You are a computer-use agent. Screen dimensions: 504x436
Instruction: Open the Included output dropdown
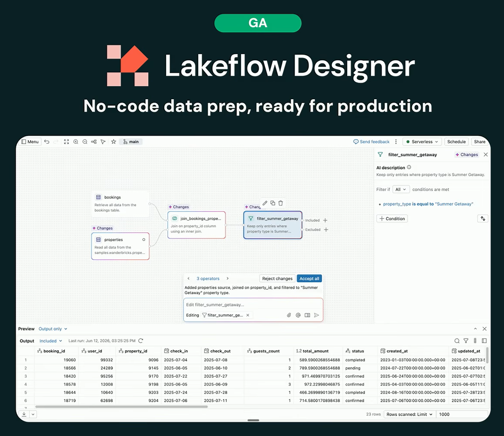pyautogui.click(x=50, y=341)
